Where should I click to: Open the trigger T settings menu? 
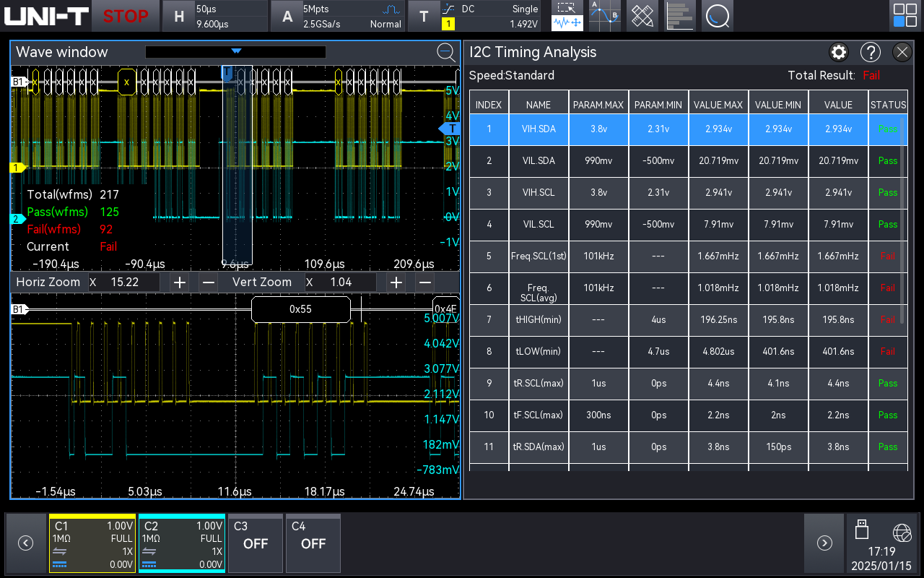(475, 16)
